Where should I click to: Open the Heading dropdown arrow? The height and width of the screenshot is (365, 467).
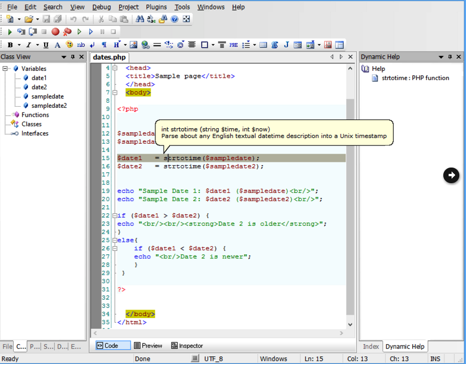pyautogui.click(x=125, y=45)
